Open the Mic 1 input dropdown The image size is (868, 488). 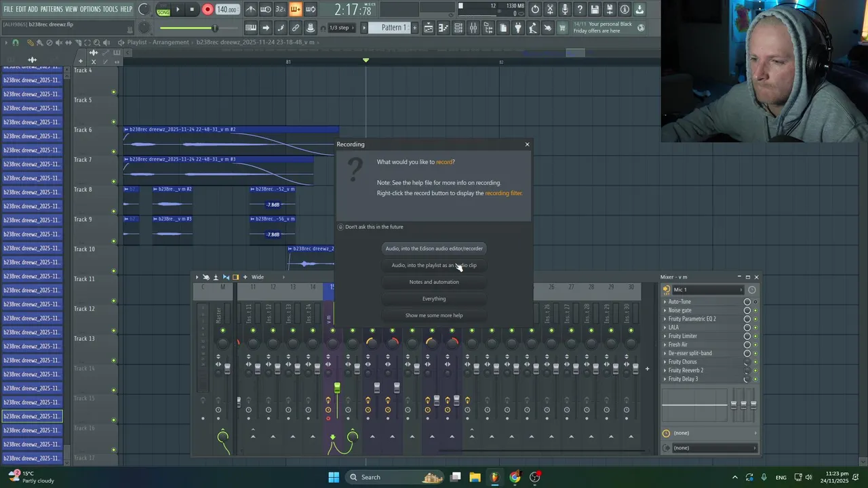(708, 289)
